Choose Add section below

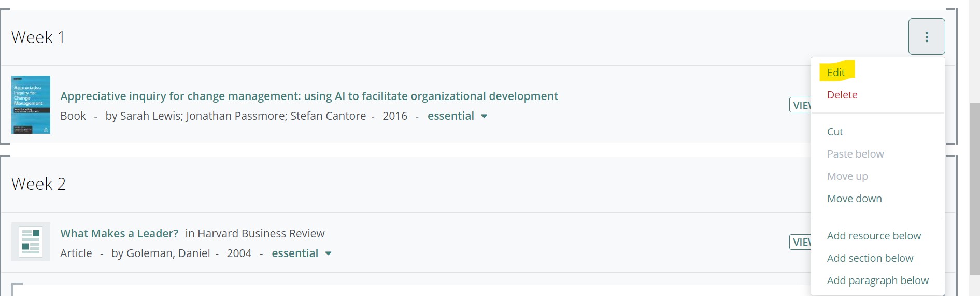[870, 258]
